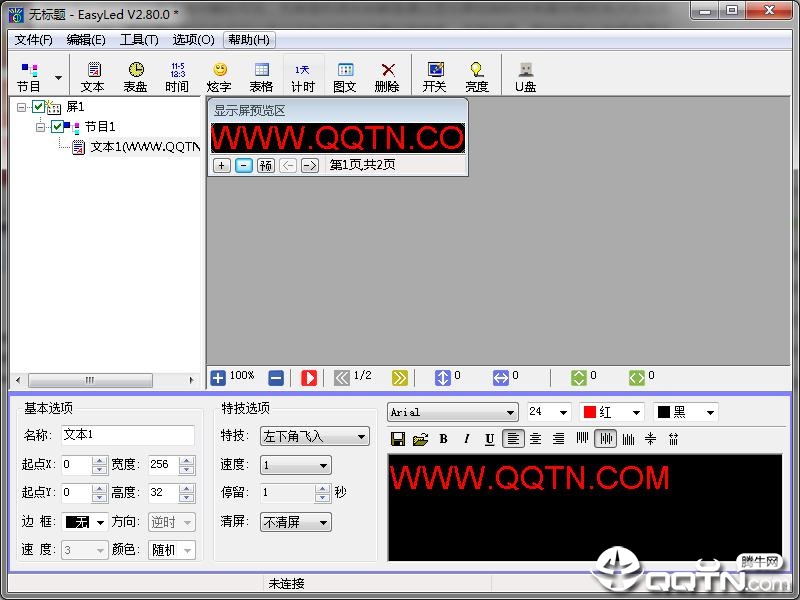Open the 速度 speed dropdown in 特技选项
The width and height of the screenshot is (800, 600).
(x=296, y=465)
